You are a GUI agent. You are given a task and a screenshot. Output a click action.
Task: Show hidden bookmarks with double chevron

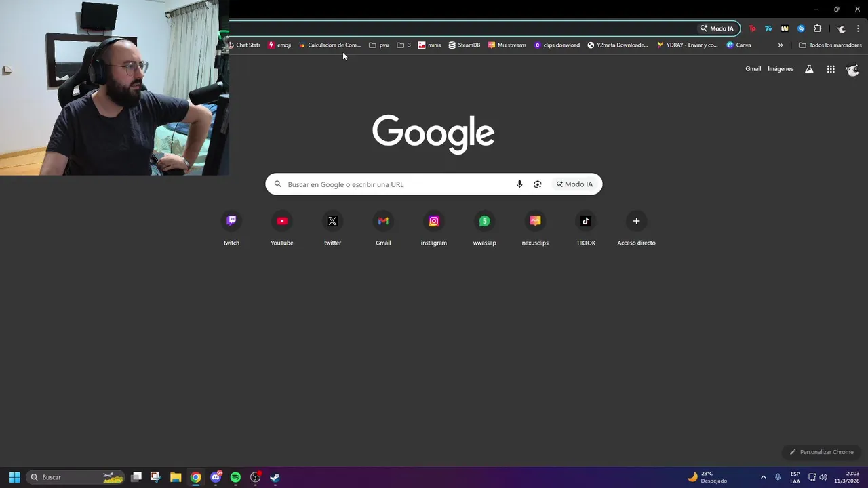pyautogui.click(x=781, y=45)
